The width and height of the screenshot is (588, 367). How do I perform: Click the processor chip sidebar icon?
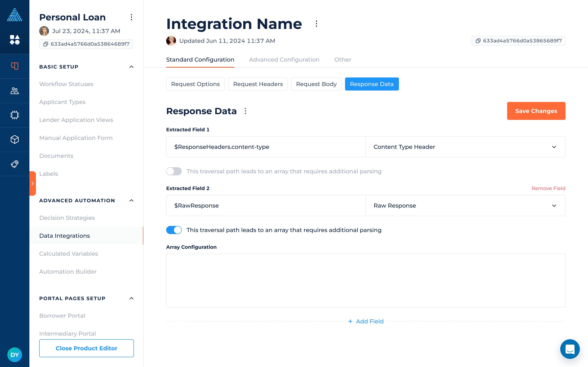click(x=14, y=115)
